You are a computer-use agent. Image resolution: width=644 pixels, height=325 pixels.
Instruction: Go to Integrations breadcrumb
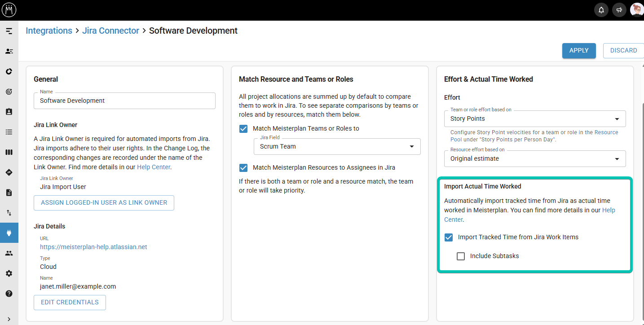pyautogui.click(x=49, y=31)
